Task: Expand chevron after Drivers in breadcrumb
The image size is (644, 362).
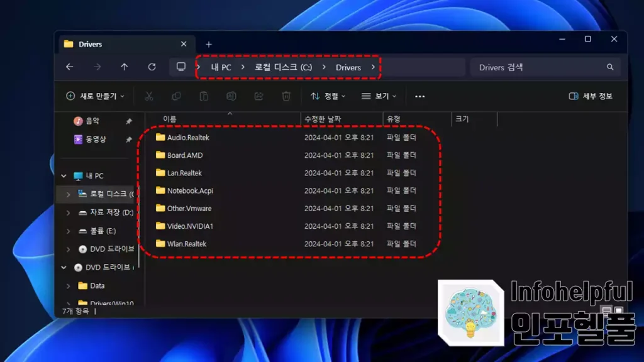Action: [373, 67]
